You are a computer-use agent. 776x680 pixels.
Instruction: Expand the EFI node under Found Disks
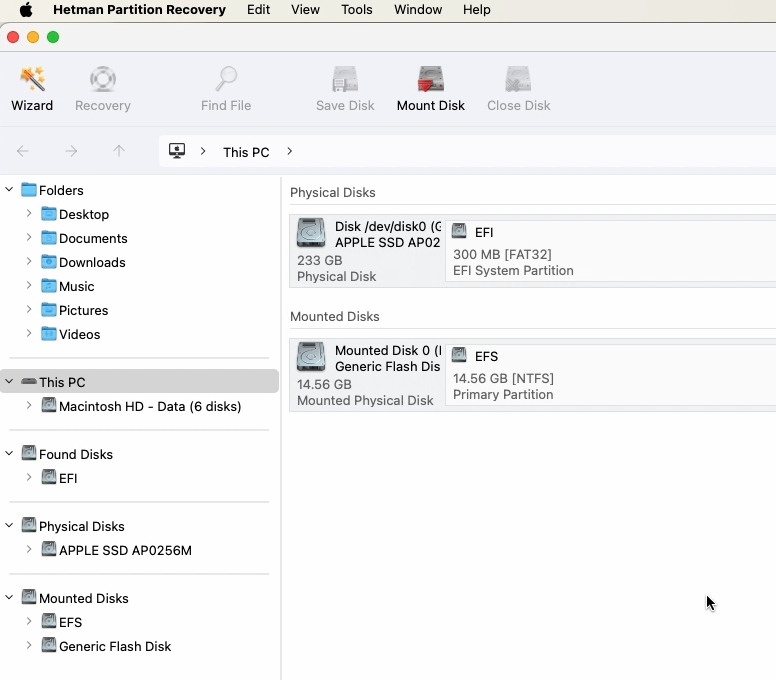[x=29, y=478]
